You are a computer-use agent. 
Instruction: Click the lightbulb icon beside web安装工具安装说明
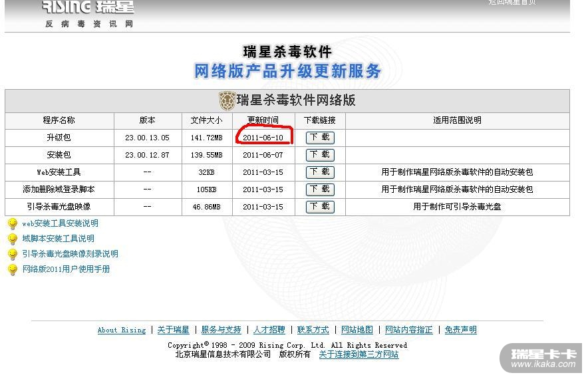click(x=13, y=223)
